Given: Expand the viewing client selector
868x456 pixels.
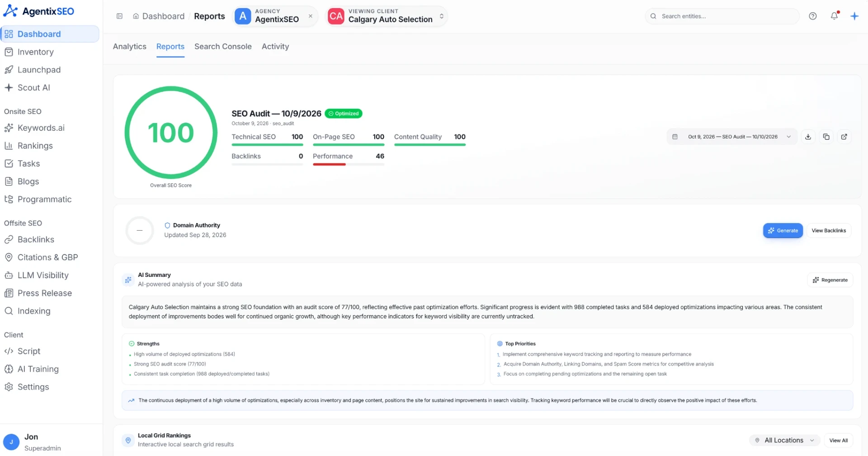Looking at the screenshot, I should click(x=386, y=16).
